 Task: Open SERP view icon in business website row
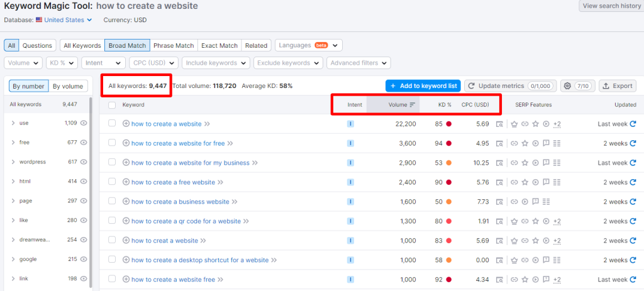click(499, 202)
